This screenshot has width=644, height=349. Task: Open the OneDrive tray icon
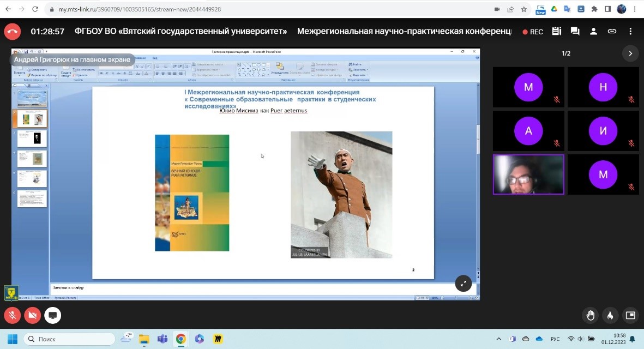[x=539, y=339]
